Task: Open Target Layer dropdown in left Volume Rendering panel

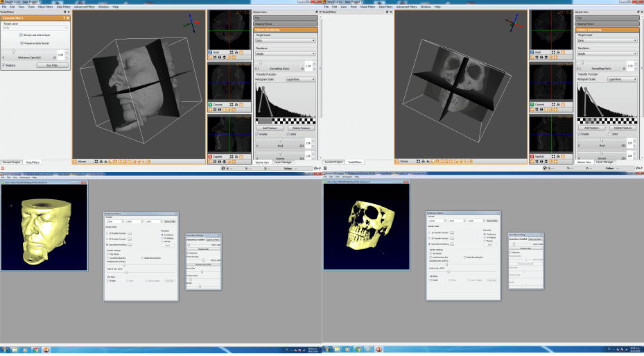Action: (x=286, y=40)
